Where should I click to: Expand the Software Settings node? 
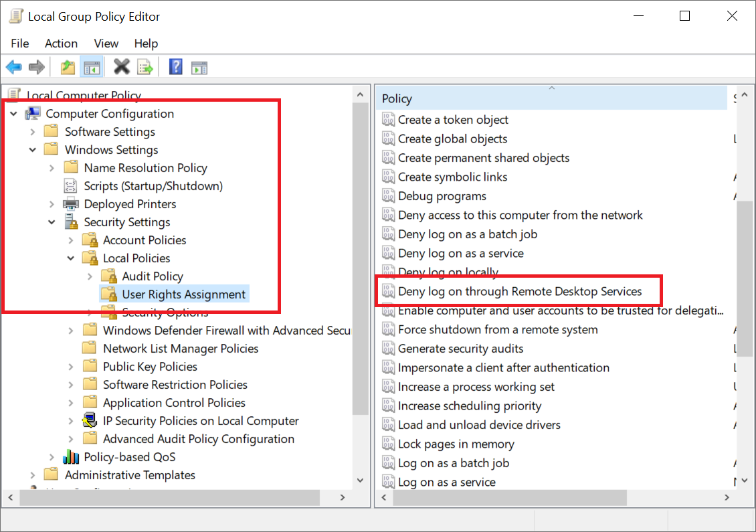coord(33,132)
